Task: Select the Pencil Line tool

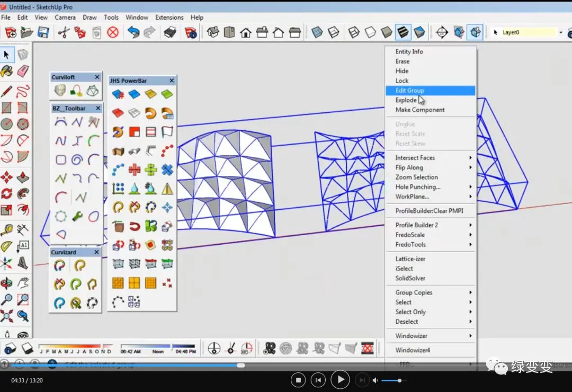Action: click(x=6, y=91)
